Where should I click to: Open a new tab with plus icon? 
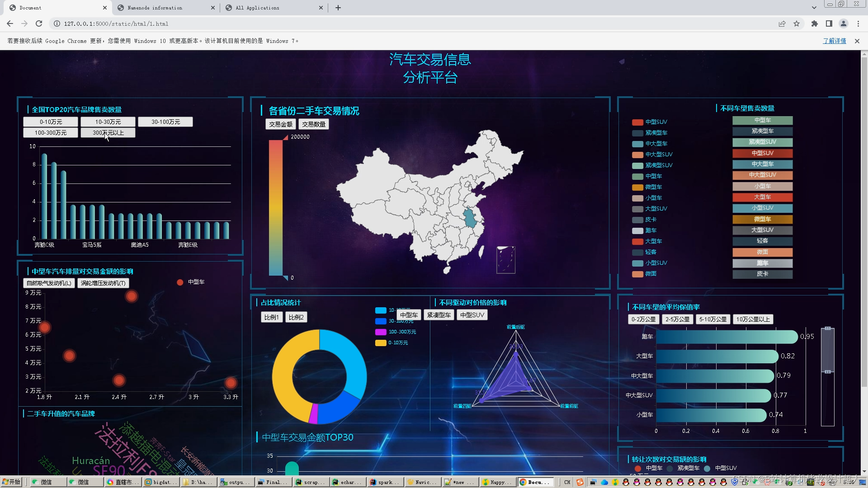pos(338,8)
